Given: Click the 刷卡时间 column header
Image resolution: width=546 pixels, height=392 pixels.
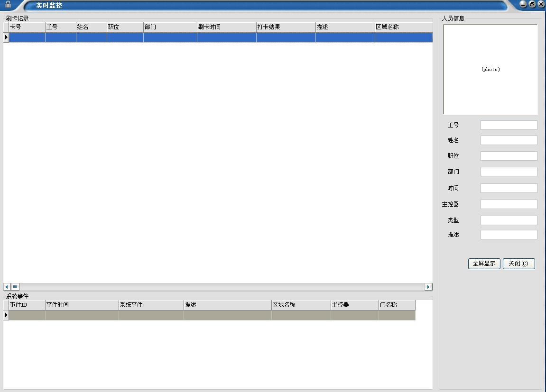Looking at the screenshot, I should pos(226,27).
